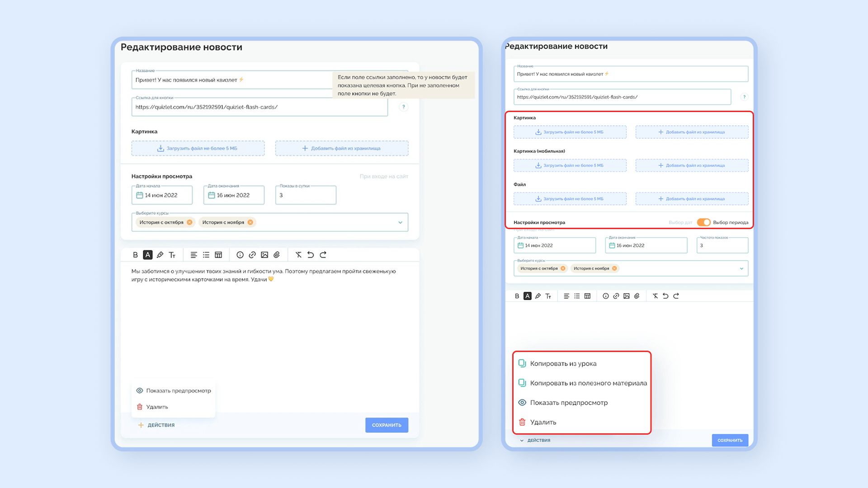Select Копировать из урока menu item
This screenshot has width=868, height=488.
click(x=563, y=363)
